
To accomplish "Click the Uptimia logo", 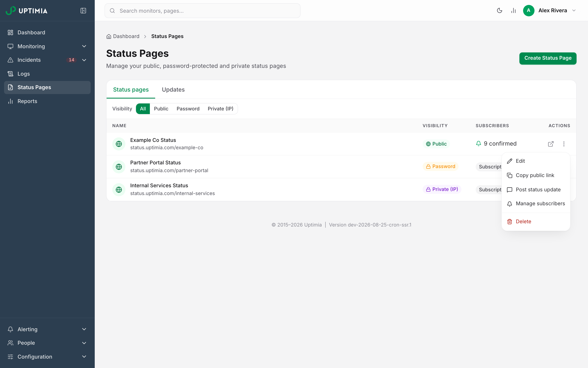I will pos(27,11).
